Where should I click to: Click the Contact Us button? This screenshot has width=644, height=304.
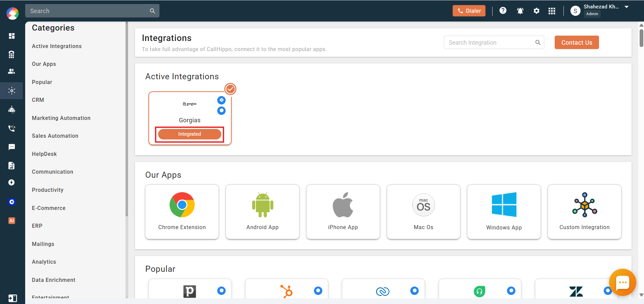pyautogui.click(x=577, y=42)
